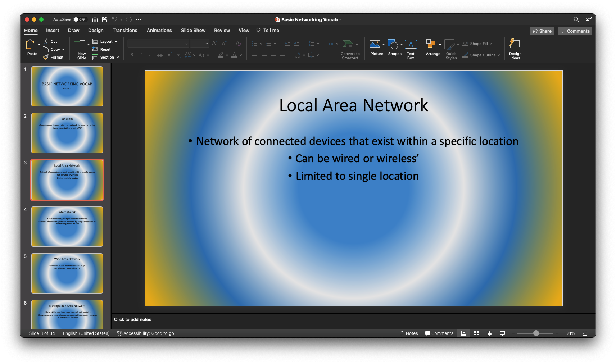Open the Section dropdown
This screenshot has width=616, height=364.
point(106,57)
